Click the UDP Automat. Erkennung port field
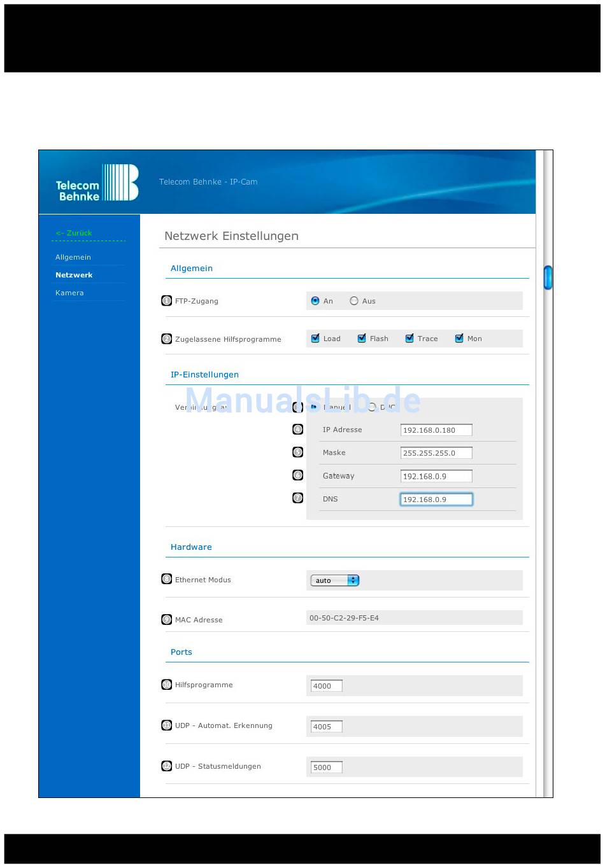 tap(327, 727)
